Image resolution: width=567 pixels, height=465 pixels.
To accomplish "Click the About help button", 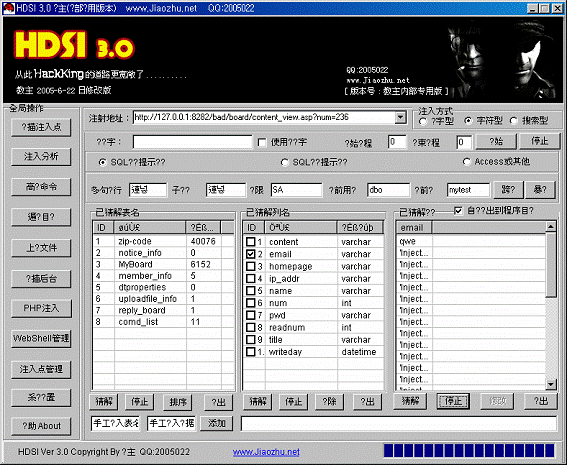I will [41, 426].
